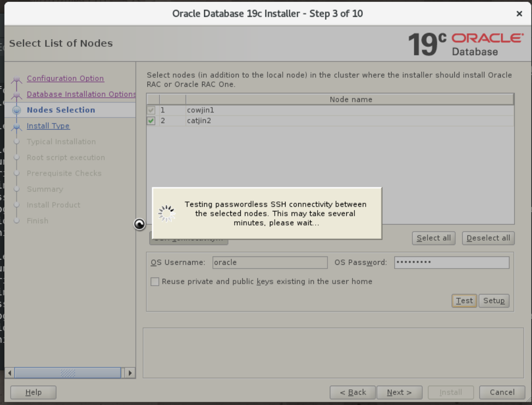Image resolution: width=532 pixels, height=405 pixels.
Task: Click the Deselect all button
Action: [x=488, y=238]
